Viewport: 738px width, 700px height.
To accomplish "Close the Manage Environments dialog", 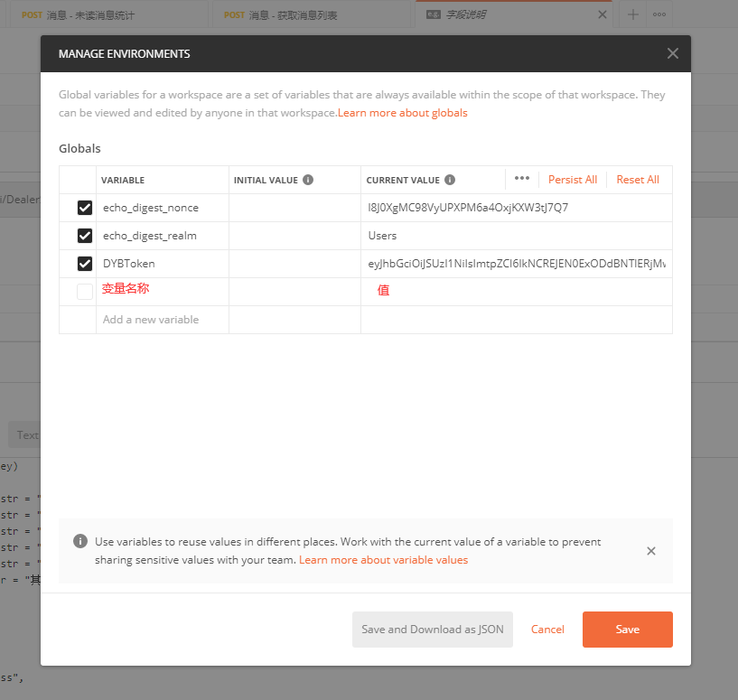I will [x=672, y=53].
